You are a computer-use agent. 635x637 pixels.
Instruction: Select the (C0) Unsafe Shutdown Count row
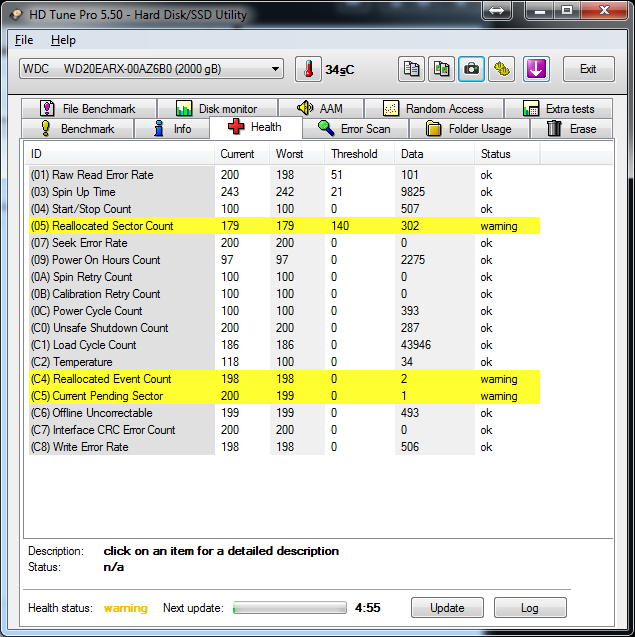(284, 328)
